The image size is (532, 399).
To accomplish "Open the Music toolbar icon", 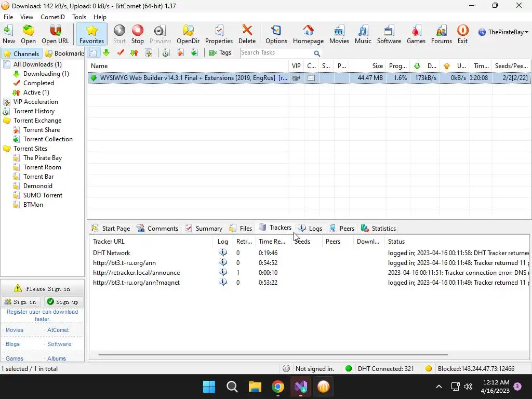I will pyautogui.click(x=363, y=34).
